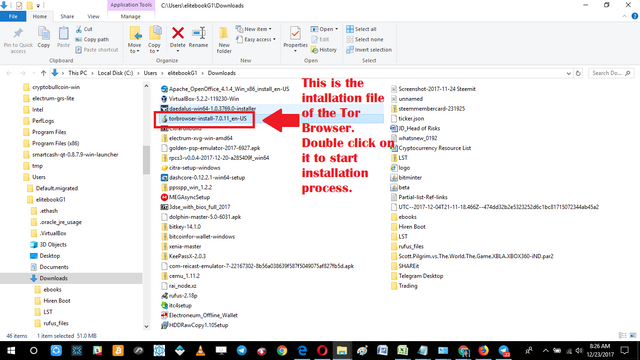Screen dimensions: 640x360
Task: Click the Help question mark icon
Action: point(635,16)
